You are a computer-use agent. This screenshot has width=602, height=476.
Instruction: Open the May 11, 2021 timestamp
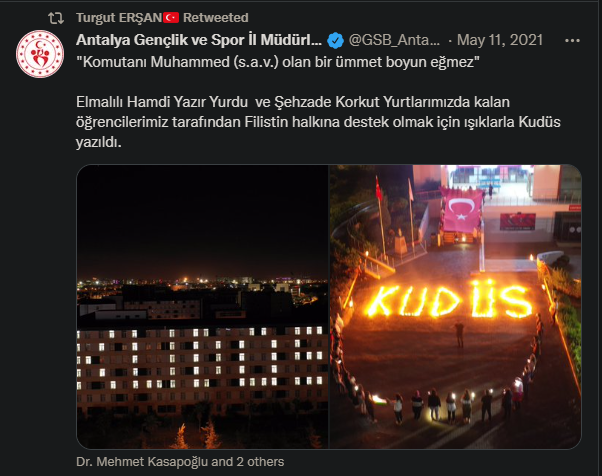500,40
